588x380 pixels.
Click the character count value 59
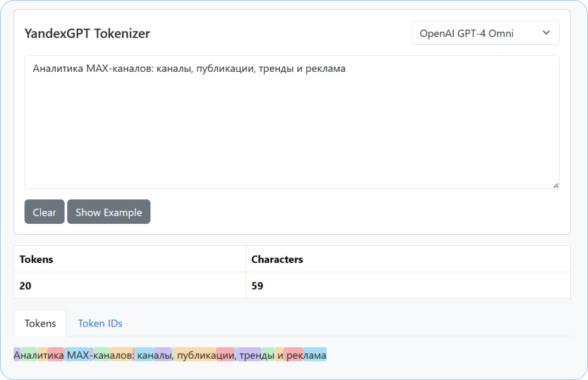(x=257, y=286)
